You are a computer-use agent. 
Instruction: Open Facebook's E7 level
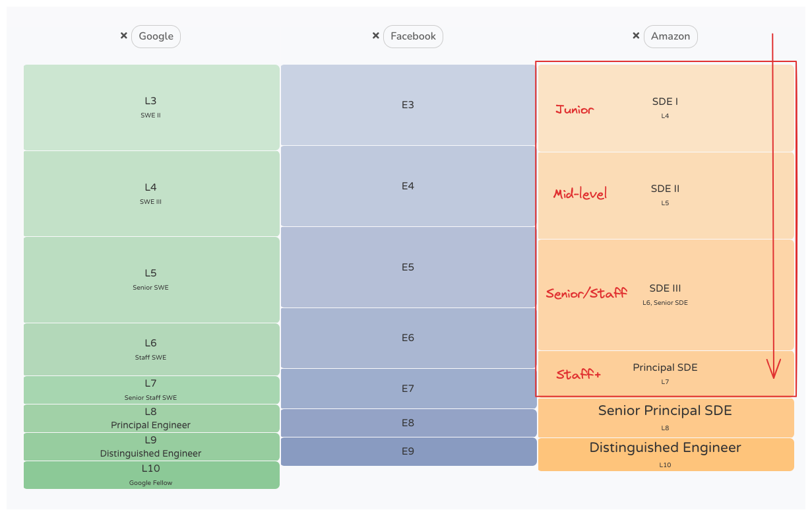(x=408, y=389)
